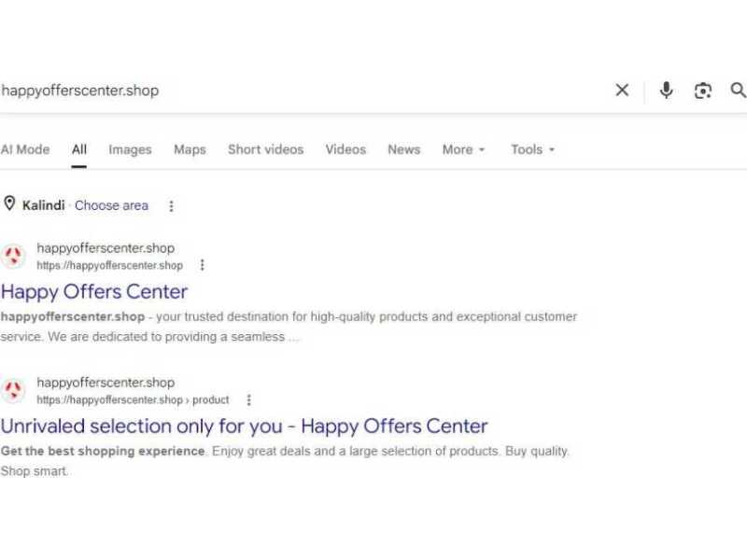This screenshot has width=747, height=560.
Task: Start voice search with microphone icon
Action: [x=666, y=90]
